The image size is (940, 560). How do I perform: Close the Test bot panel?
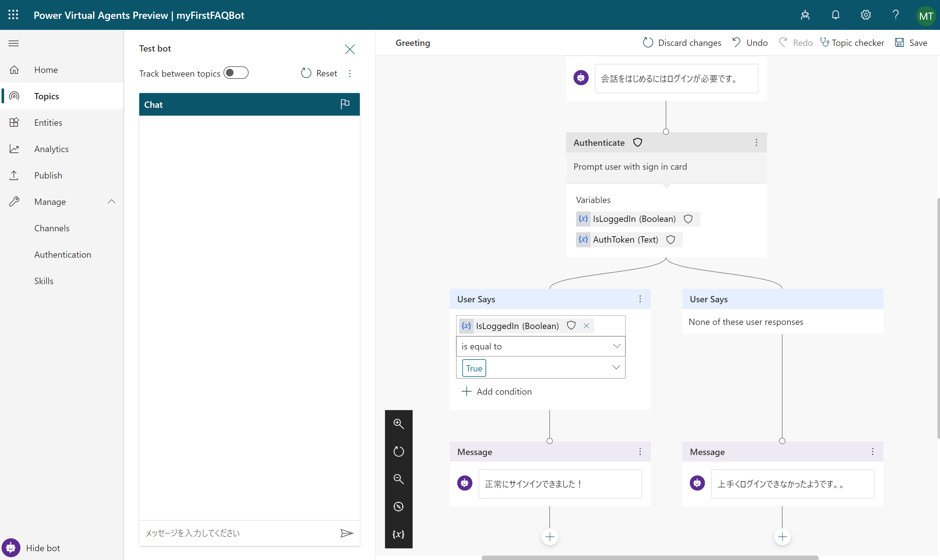click(349, 49)
